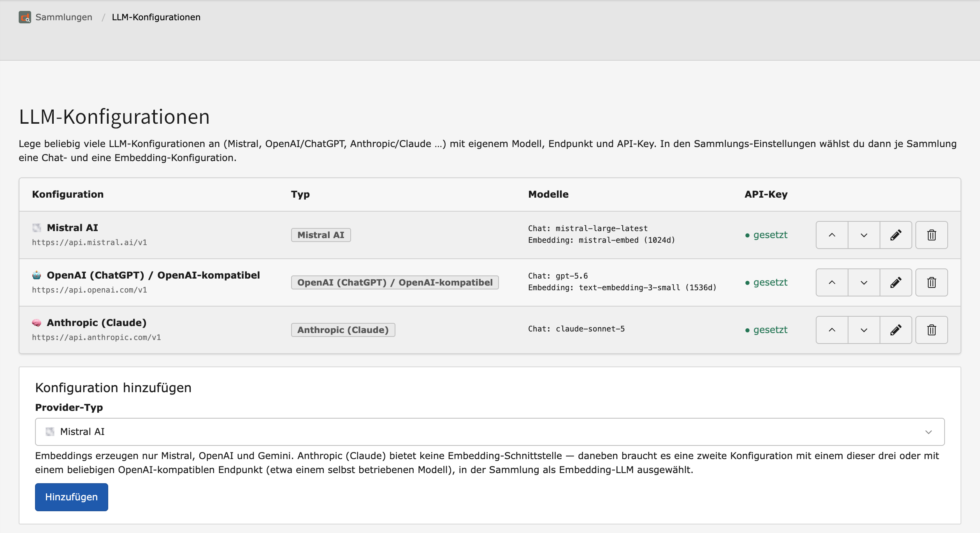The width and height of the screenshot is (980, 533).
Task: Click the Konfiguration column header
Action: coord(68,195)
